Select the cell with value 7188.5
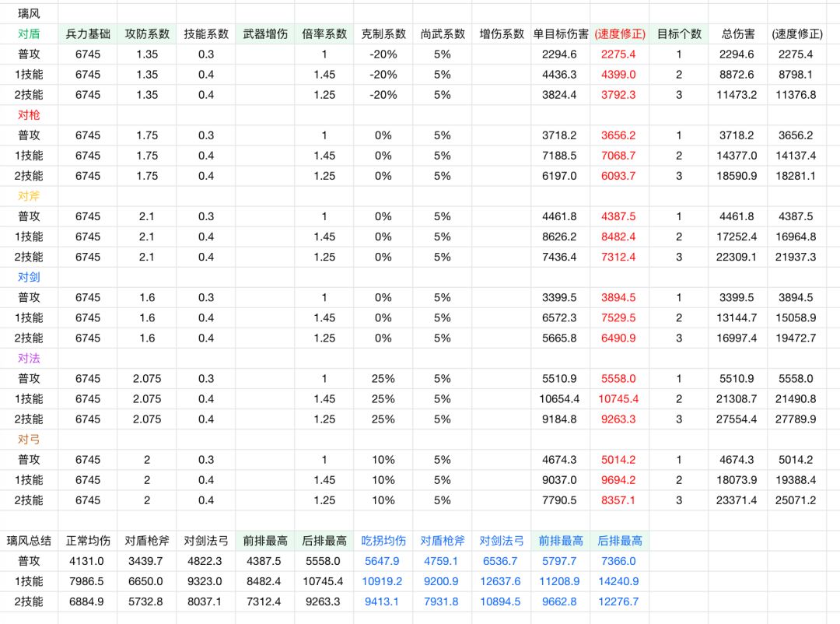Viewport: 840px width, 624px height. [x=559, y=156]
